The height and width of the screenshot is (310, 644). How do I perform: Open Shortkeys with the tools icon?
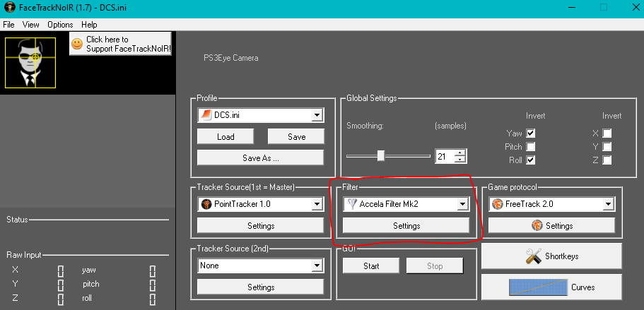534,256
